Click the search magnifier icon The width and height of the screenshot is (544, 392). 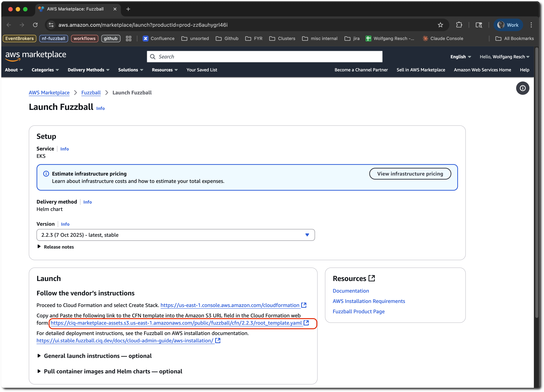(153, 57)
